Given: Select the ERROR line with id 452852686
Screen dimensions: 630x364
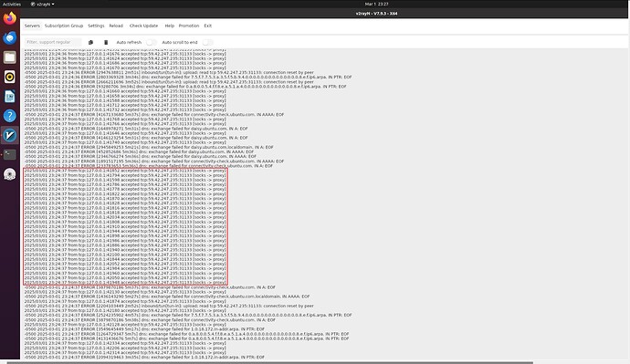Looking at the screenshot, I should [x=139, y=152].
